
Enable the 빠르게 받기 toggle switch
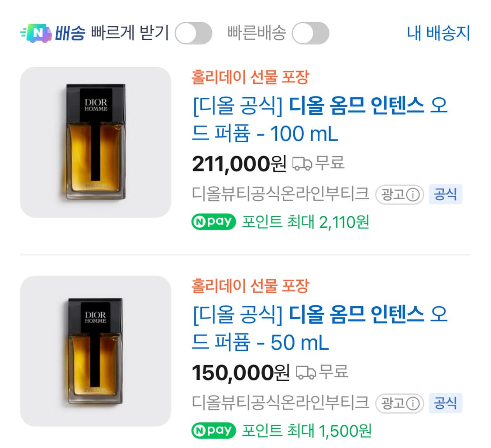193,32
